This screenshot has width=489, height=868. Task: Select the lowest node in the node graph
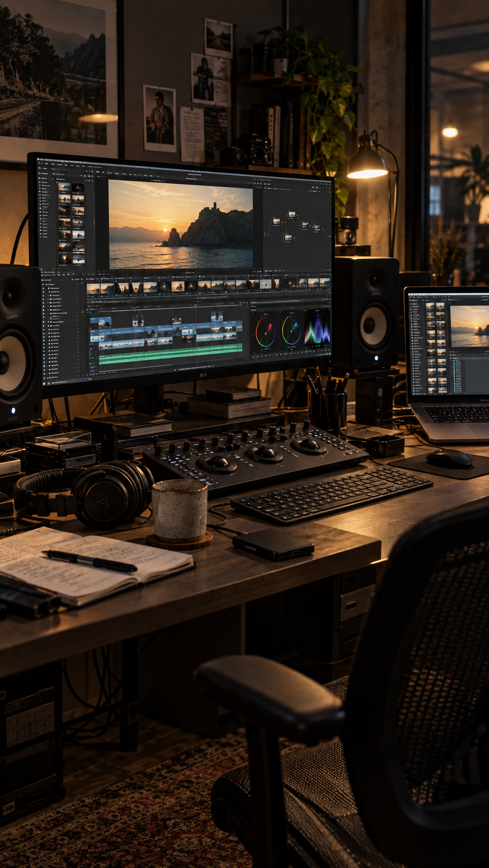pos(288,238)
